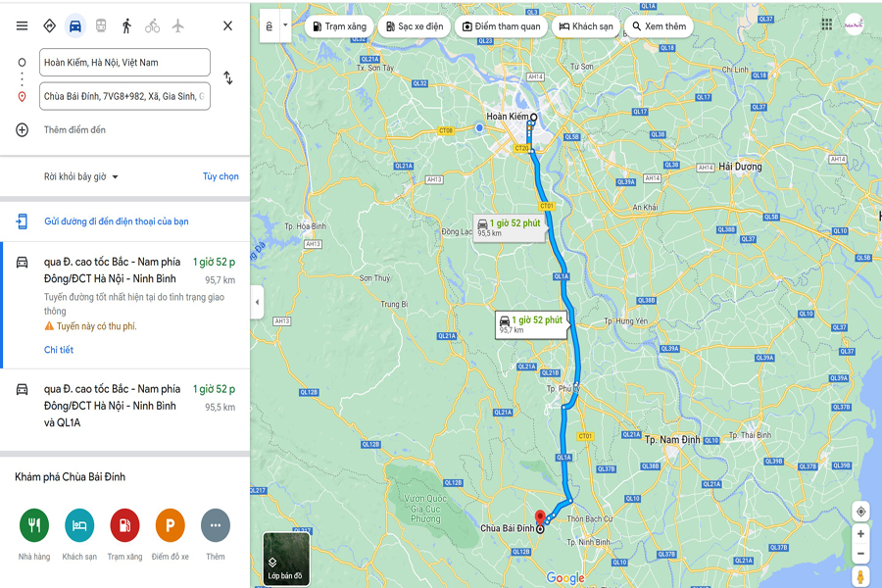Viewport: 882px width, 588px height.
Task: Open Tùy chọn route options
Action: 220,176
